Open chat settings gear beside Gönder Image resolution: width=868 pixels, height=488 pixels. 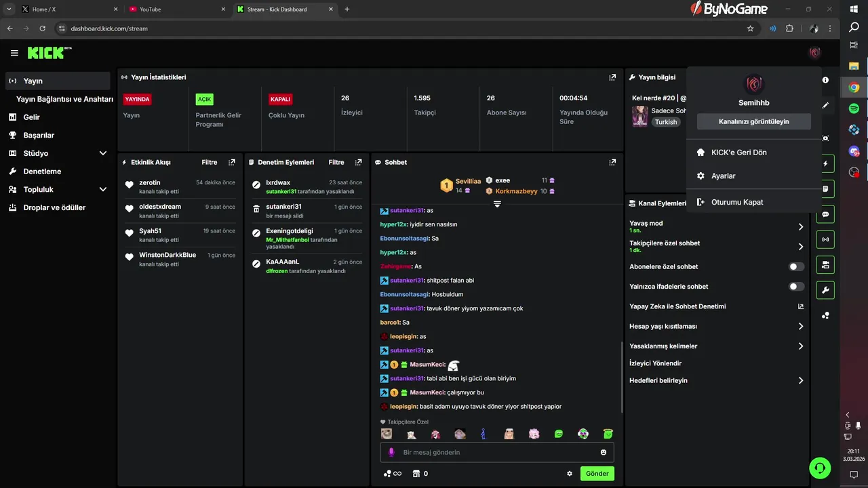point(570,474)
